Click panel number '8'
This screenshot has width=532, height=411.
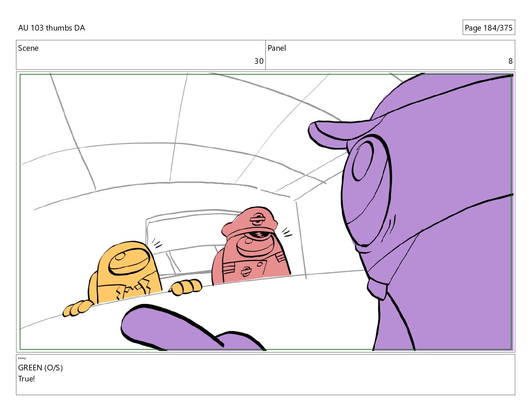[510, 61]
